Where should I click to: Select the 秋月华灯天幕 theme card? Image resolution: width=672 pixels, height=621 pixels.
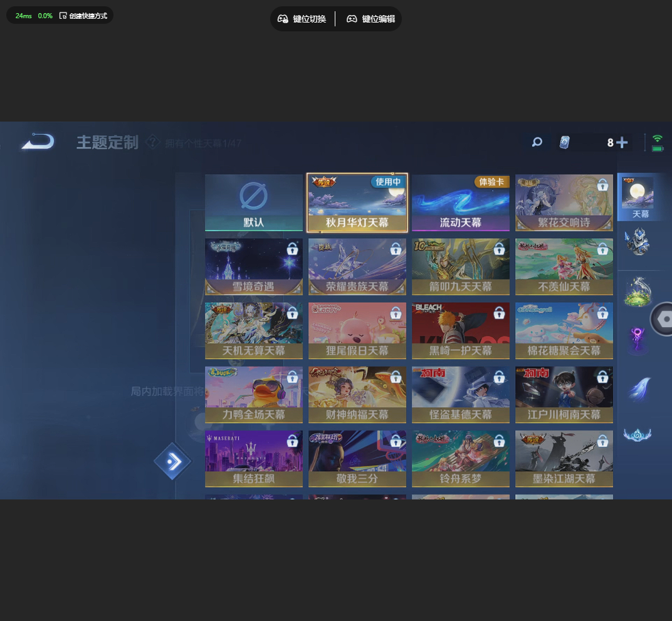[x=357, y=202]
